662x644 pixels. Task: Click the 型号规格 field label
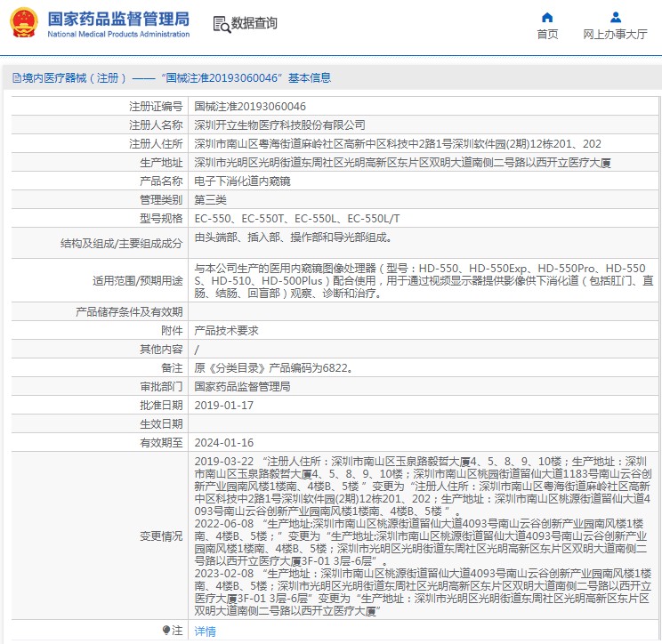(161, 219)
